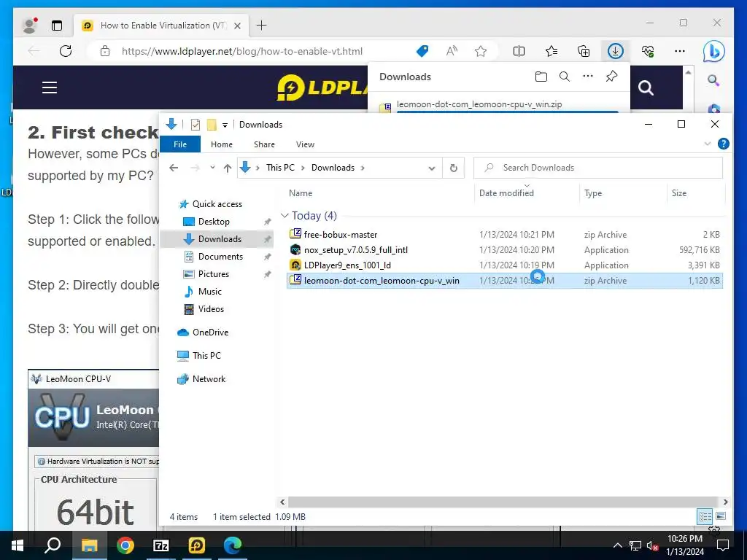
Task: Open Bing Copilot sidebar button
Action: pos(714,52)
